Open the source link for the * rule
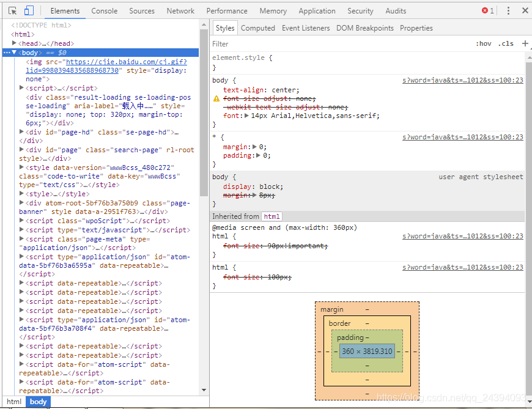 463,137
